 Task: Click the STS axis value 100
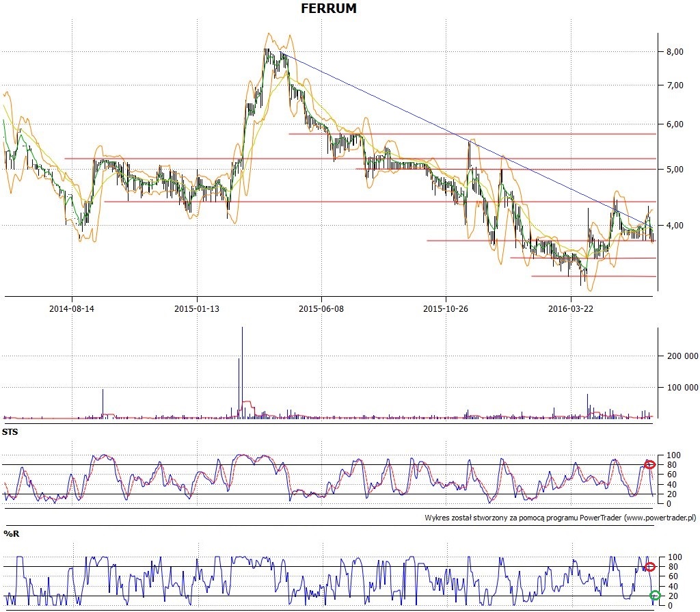point(673,455)
